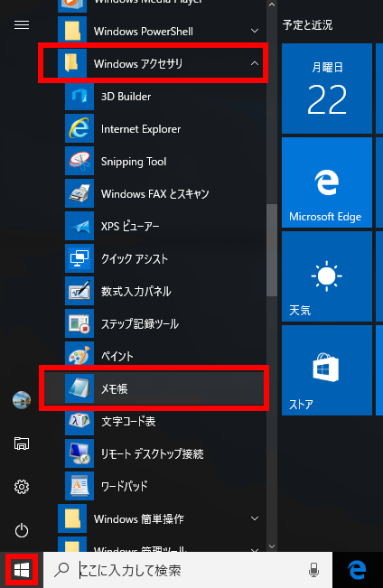Open the 文字コード表 icon

[79, 421]
